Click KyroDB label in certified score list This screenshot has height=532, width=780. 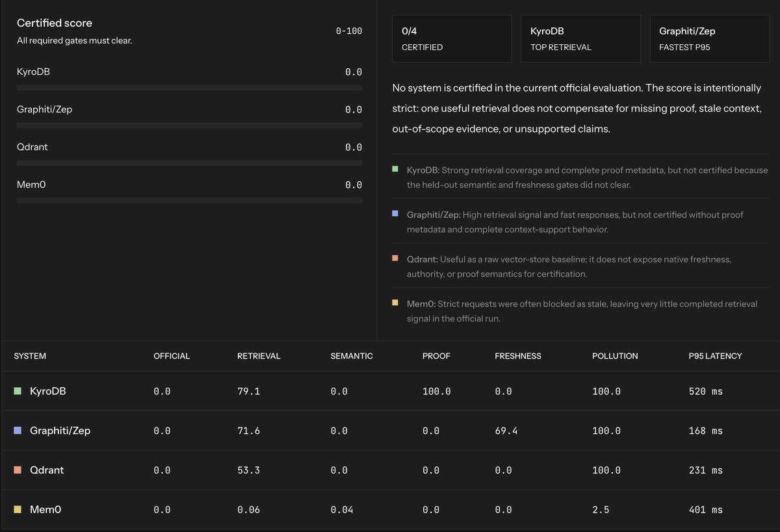click(x=33, y=71)
